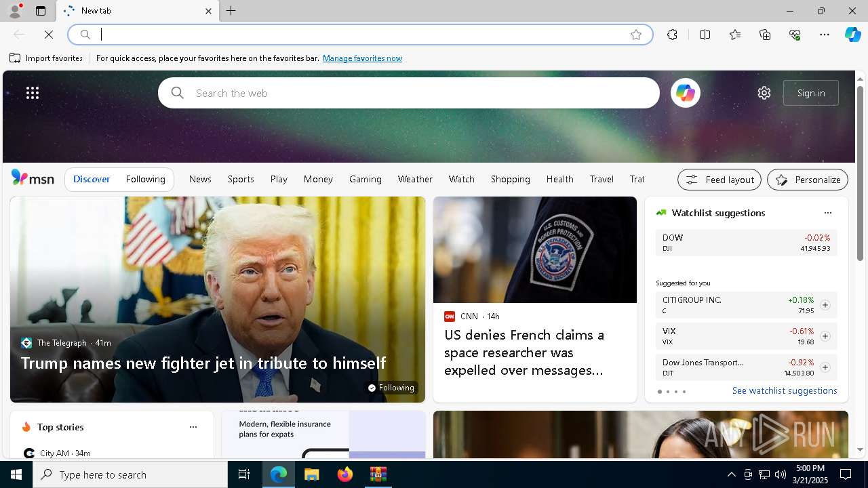Open the Feed layout options

pos(719,180)
